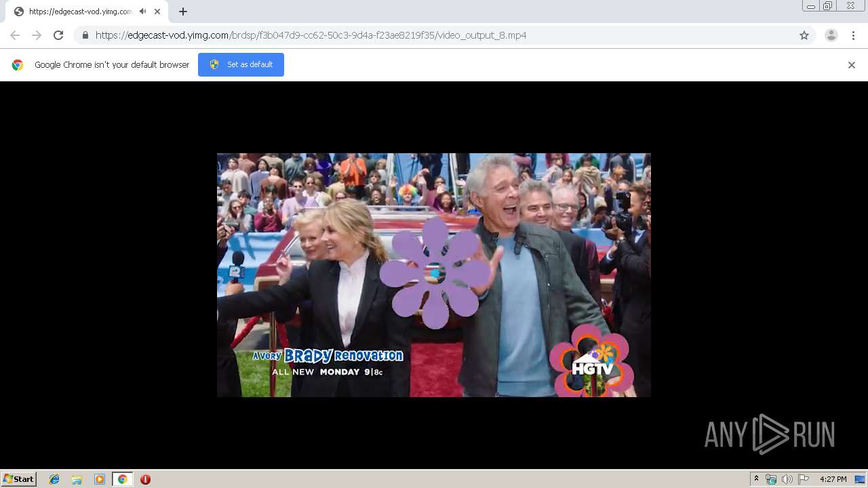This screenshot has height=488, width=868.
Task: Click the Show desktop button
Action: (x=861, y=479)
